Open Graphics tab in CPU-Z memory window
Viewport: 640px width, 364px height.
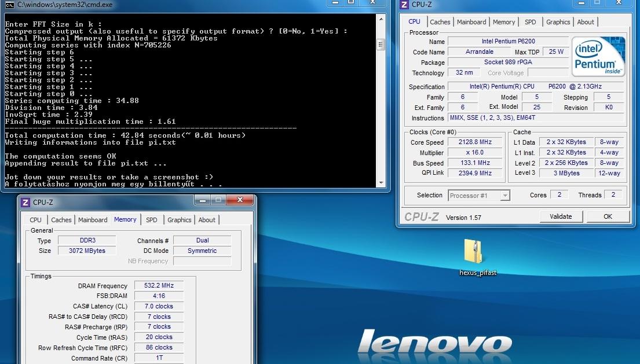pos(179,220)
